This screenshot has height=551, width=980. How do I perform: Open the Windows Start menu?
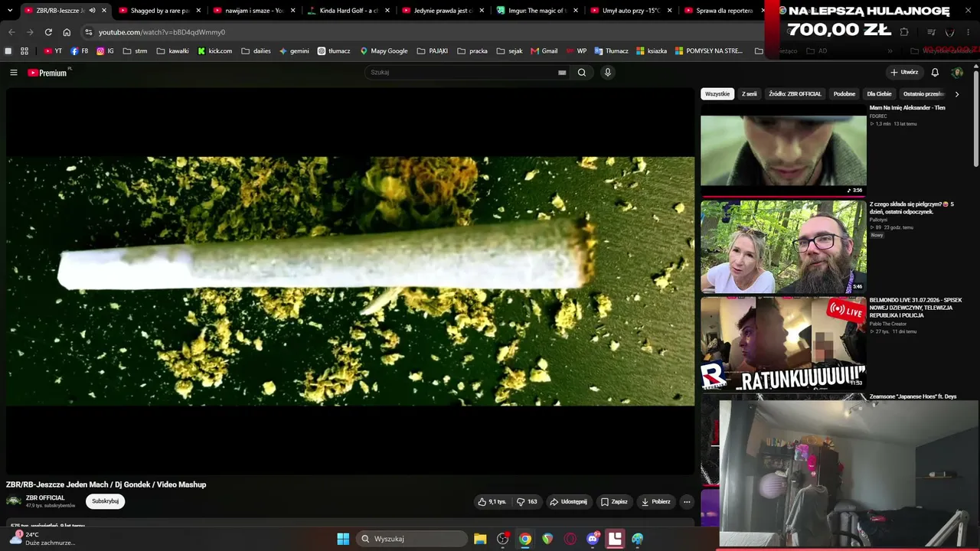(343, 539)
